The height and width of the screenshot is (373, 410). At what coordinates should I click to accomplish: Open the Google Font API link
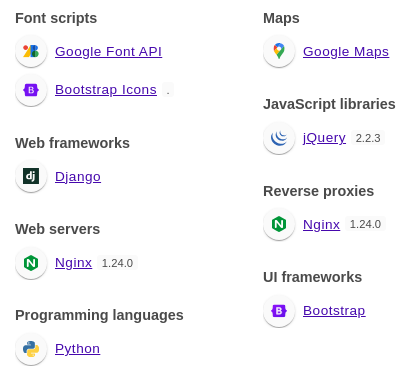(108, 52)
